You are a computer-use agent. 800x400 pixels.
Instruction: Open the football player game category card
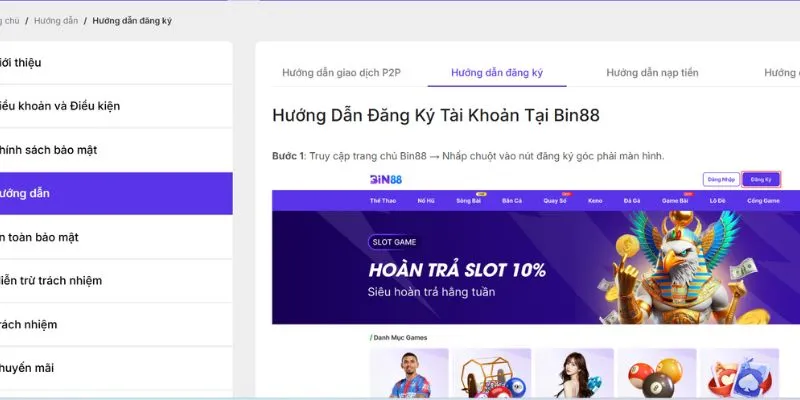click(x=409, y=373)
